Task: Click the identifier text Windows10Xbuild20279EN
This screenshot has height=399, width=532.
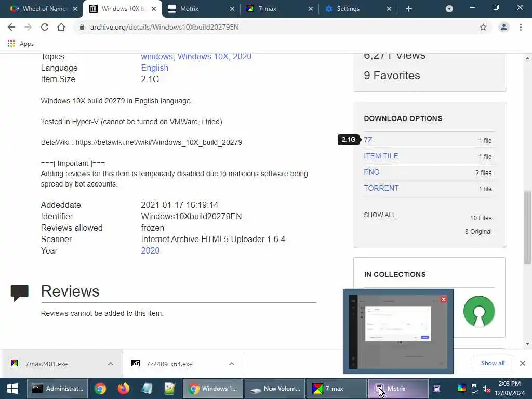Action: tap(191, 217)
